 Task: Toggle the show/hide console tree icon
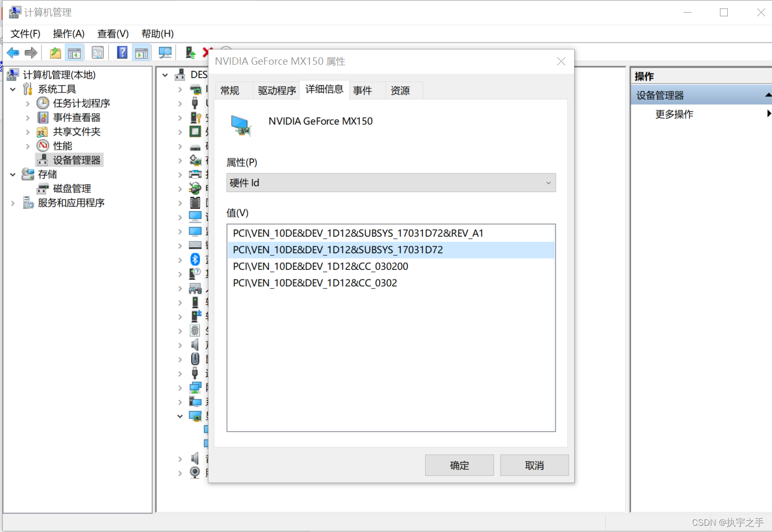click(75, 53)
